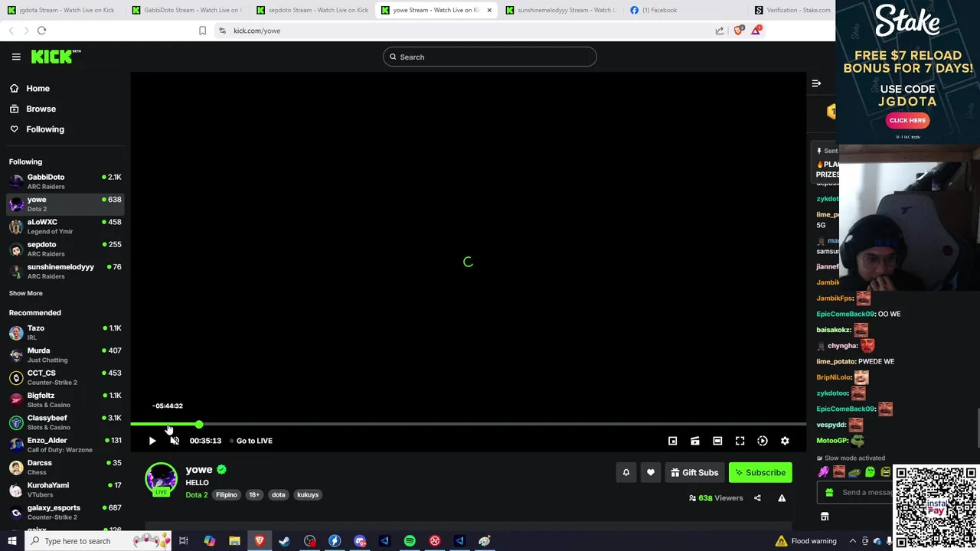This screenshot has height=551, width=980.
Task: Collapse the chat panel
Action: (816, 83)
